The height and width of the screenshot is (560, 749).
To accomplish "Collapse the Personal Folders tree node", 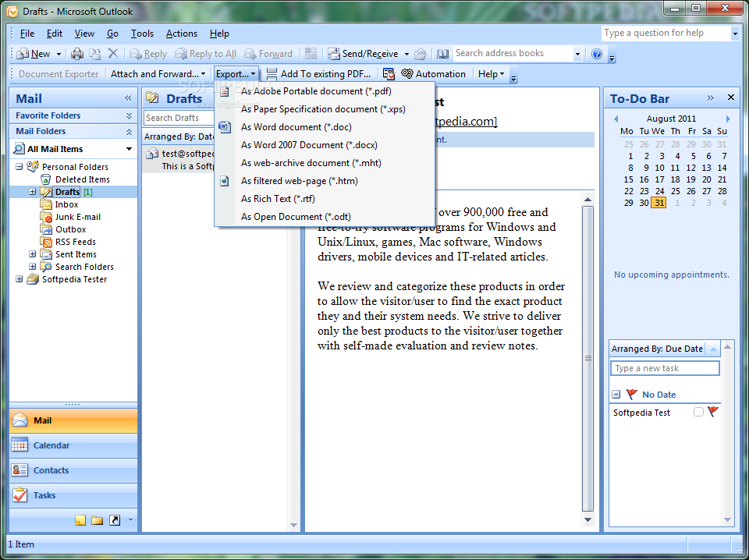I will click(19, 167).
